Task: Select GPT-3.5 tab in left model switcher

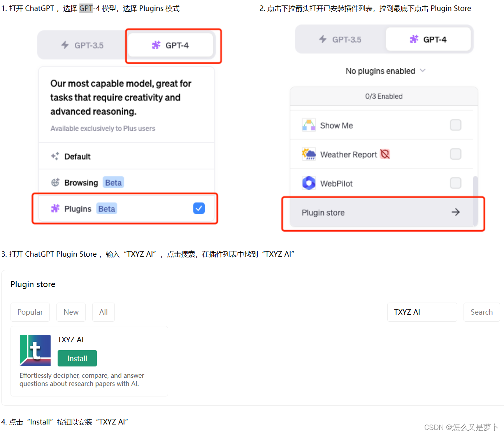Action: pos(83,45)
